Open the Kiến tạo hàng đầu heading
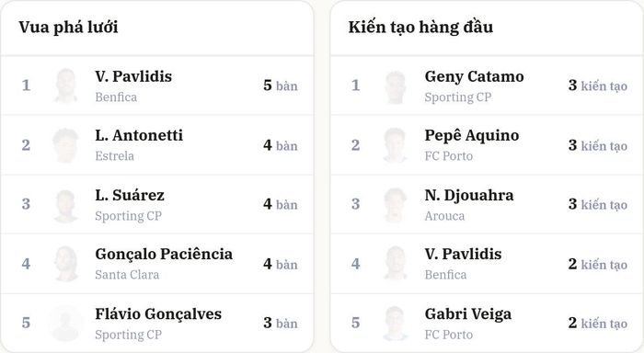 pos(420,28)
